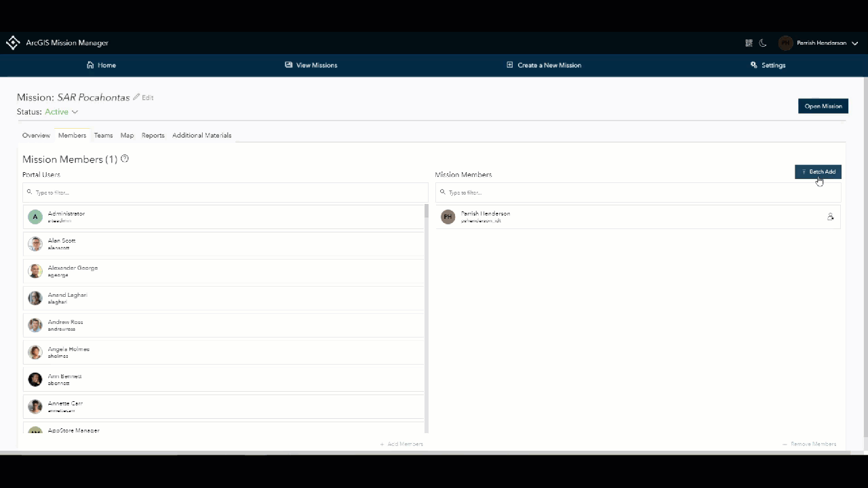Click the pencil edit icon beside SAR Pocahontas

(x=136, y=97)
